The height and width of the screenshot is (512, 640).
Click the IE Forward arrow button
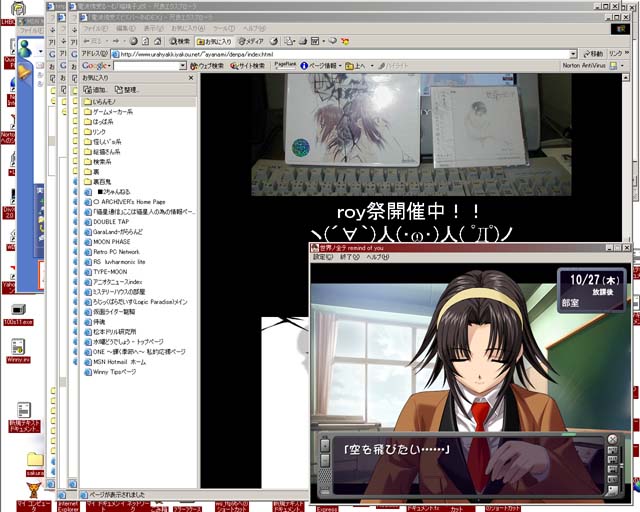click(116, 41)
